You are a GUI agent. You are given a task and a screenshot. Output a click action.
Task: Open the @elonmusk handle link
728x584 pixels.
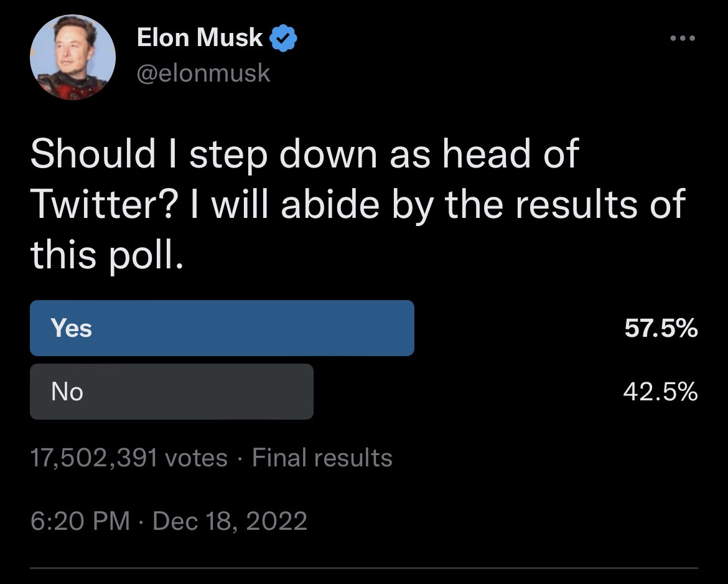coord(203,73)
